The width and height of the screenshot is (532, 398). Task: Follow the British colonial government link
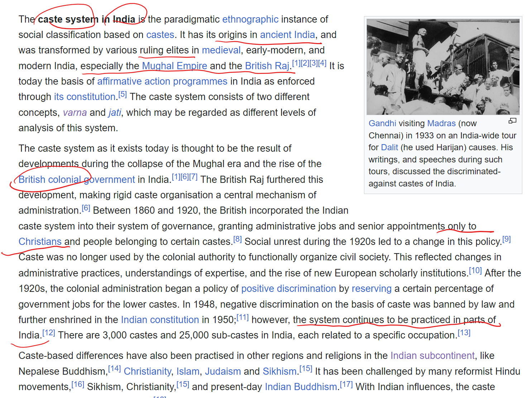point(77,180)
